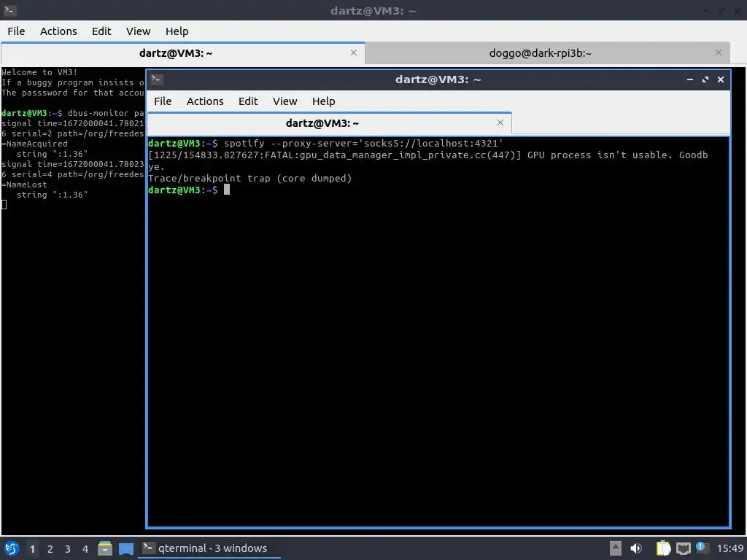Click the =NameLost line in the background terminal
Image resolution: width=747 pixels, height=560 pixels.
click(x=24, y=184)
